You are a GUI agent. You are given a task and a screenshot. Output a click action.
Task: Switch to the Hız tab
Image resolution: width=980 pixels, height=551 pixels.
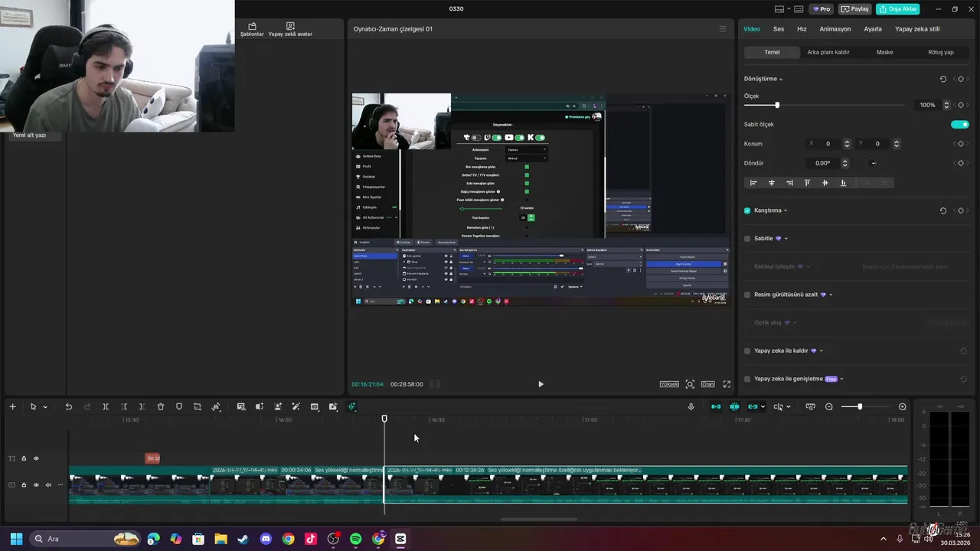coord(802,29)
